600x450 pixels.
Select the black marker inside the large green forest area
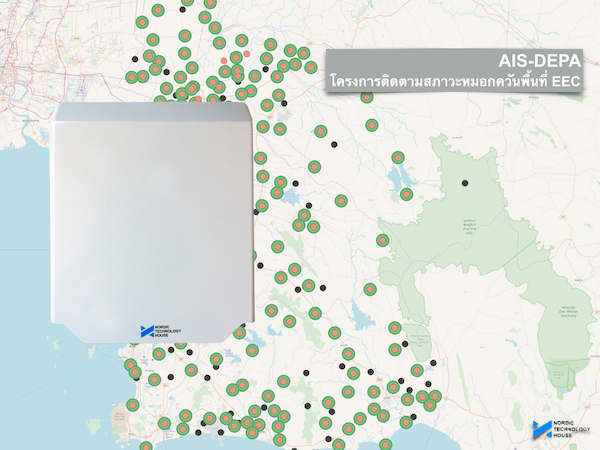pyautogui.click(x=465, y=182)
